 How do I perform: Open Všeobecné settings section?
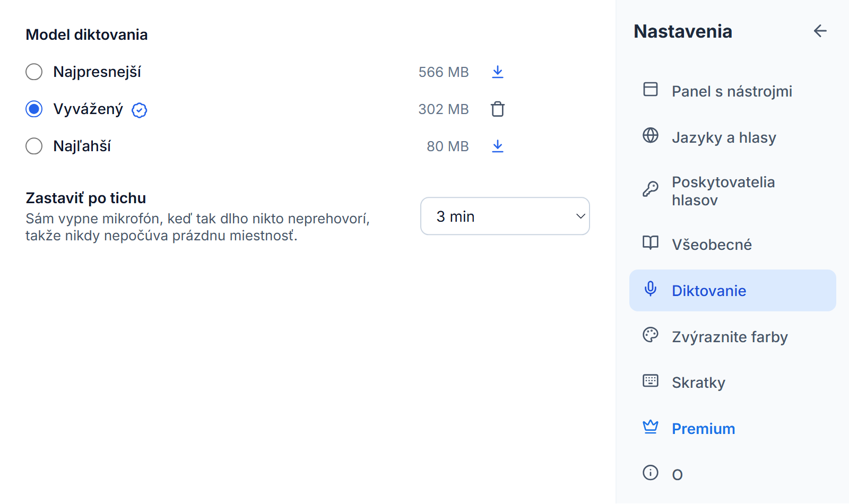pyautogui.click(x=732, y=245)
